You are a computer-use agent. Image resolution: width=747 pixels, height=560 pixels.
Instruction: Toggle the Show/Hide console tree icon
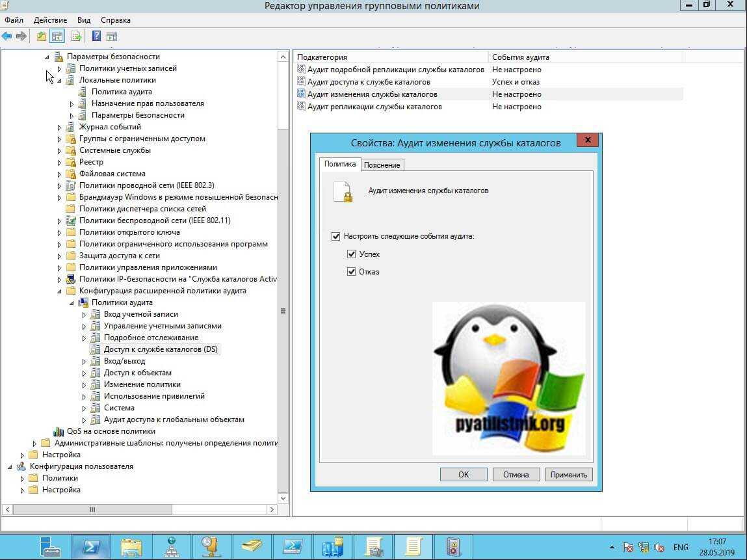pyautogui.click(x=57, y=36)
